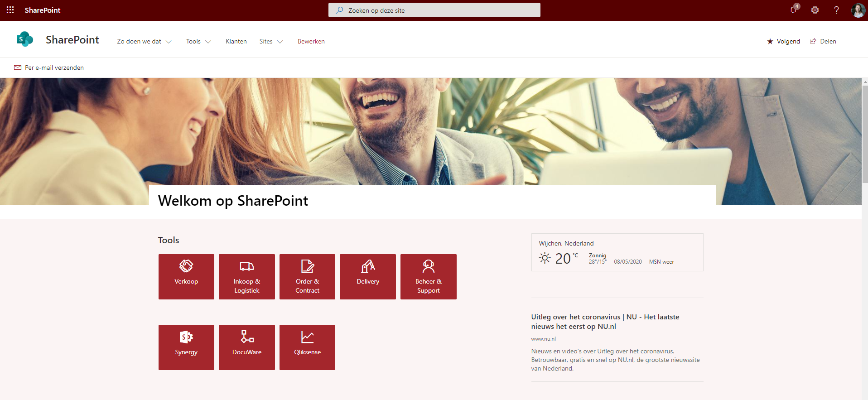Open the help question mark

(x=836, y=10)
